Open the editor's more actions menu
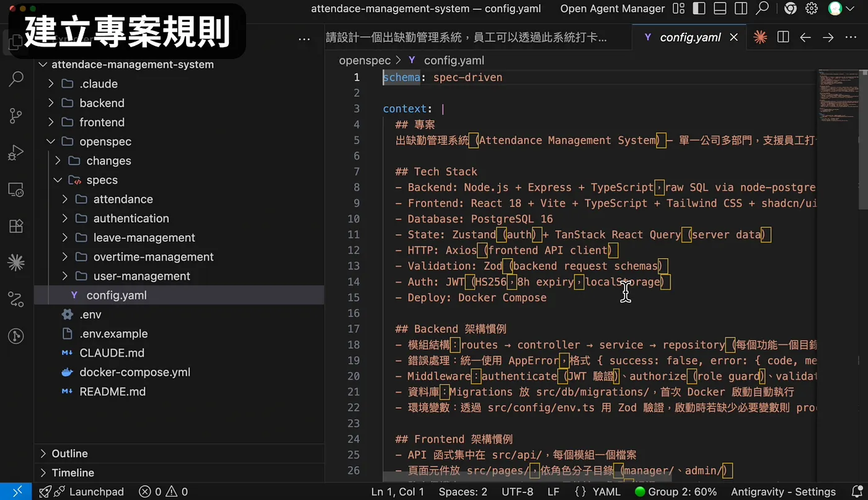Screen dimensions: 868x500 coord(850,37)
